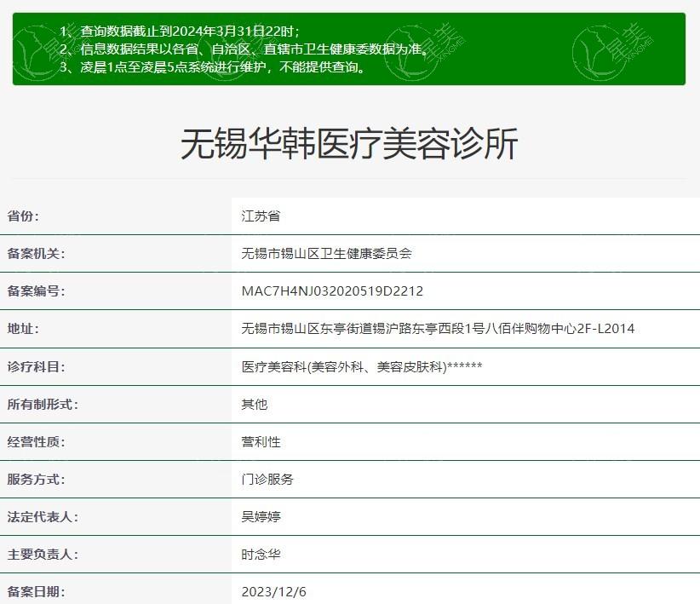Click the 地址 row label
This screenshot has width=700, height=604.
click(23, 329)
